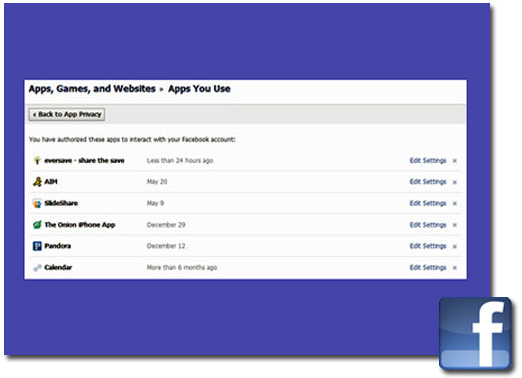Click the May 9 date

155,203
